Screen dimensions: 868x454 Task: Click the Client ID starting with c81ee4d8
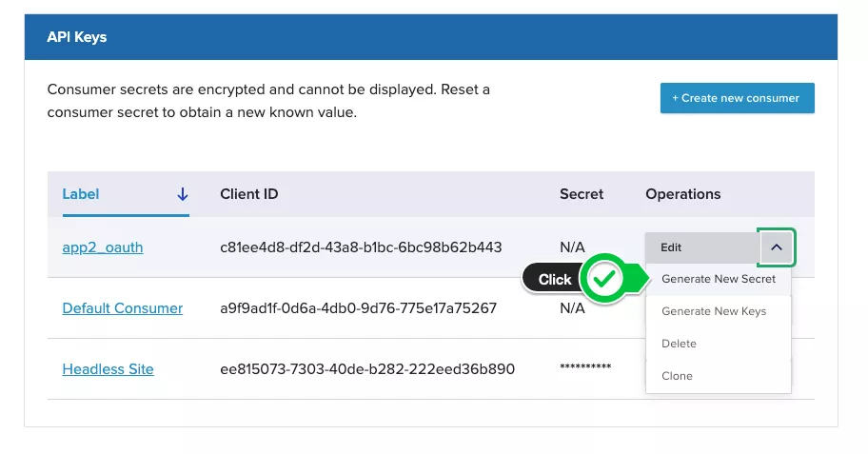[361, 247]
